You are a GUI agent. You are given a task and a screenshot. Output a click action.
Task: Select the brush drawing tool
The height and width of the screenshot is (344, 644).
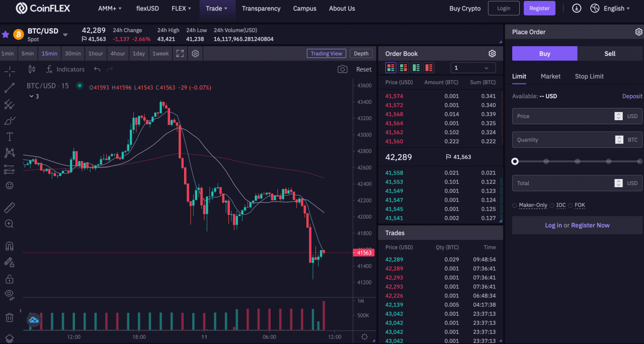(x=9, y=121)
